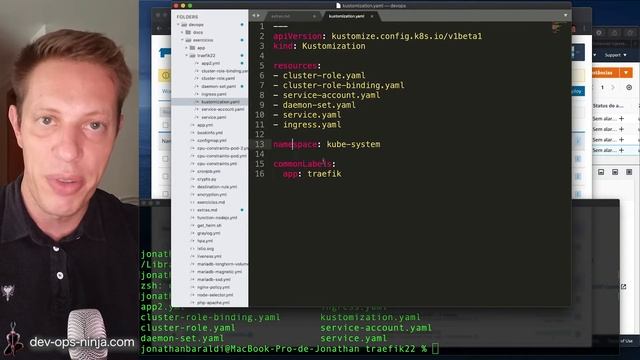The height and width of the screenshot is (360, 640).
Task: Click the 'Kustomization' kind value
Action: coord(333,46)
